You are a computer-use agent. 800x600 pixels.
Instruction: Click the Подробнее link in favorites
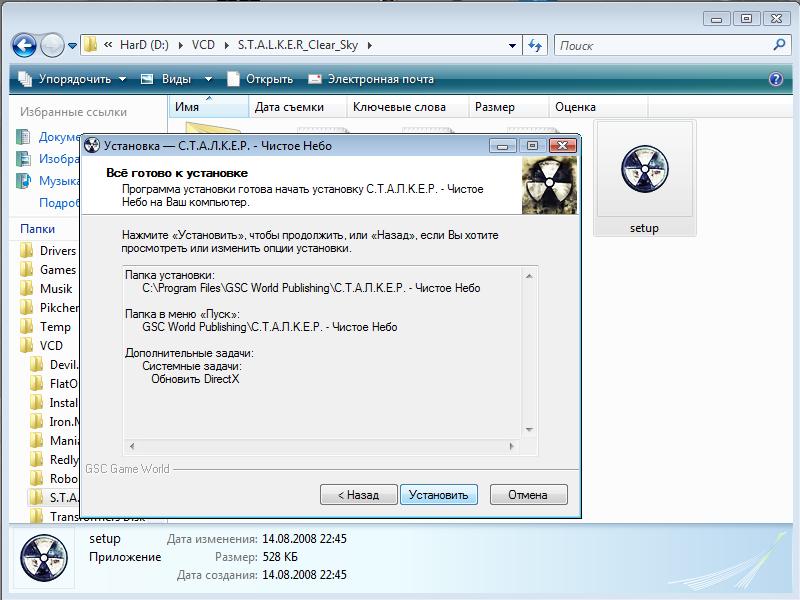[x=59, y=203]
